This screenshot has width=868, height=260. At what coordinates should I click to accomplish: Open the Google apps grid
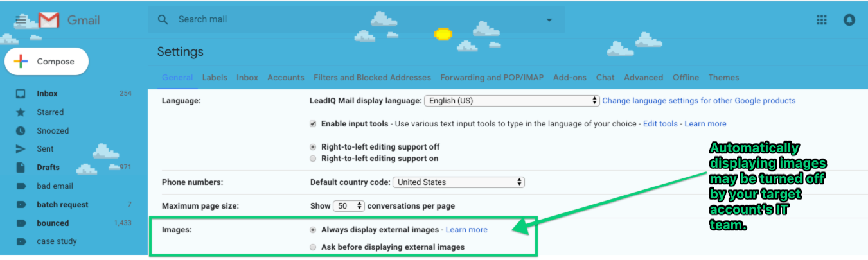click(821, 20)
